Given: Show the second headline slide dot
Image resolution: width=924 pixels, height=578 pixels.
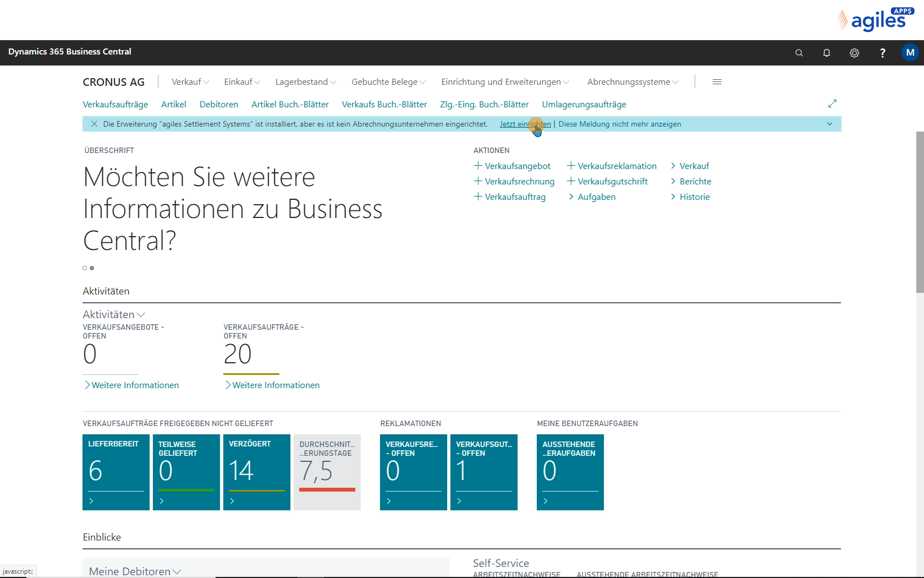Looking at the screenshot, I should [x=92, y=268].
